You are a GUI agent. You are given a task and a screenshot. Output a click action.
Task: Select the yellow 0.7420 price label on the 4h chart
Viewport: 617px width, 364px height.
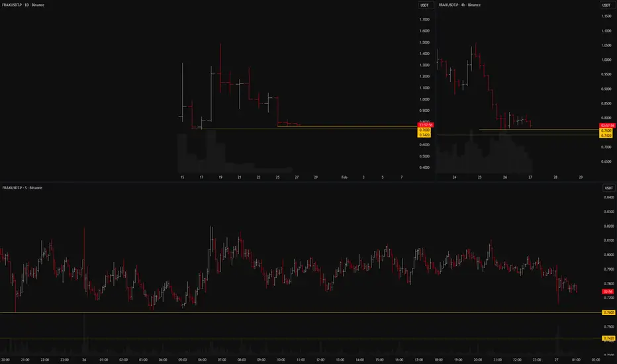[606, 136]
